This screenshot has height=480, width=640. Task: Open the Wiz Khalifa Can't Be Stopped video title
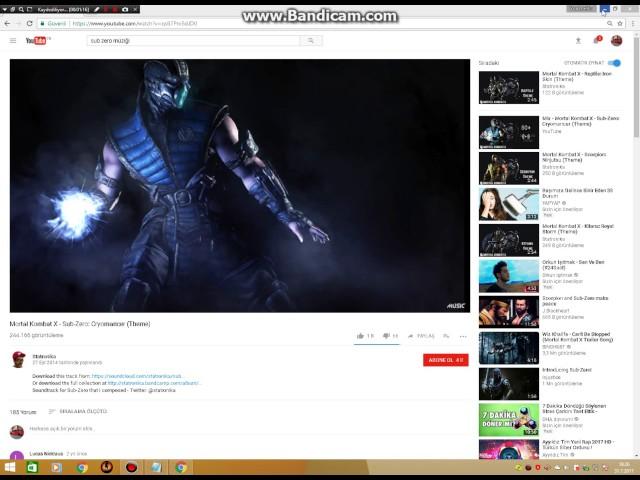pyautogui.click(x=577, y=337)
